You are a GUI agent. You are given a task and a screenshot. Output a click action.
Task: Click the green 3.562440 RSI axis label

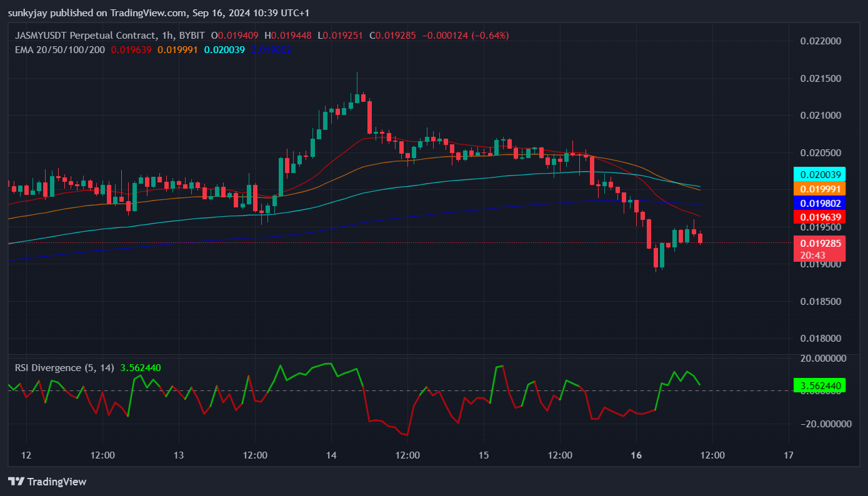point(819,385)
